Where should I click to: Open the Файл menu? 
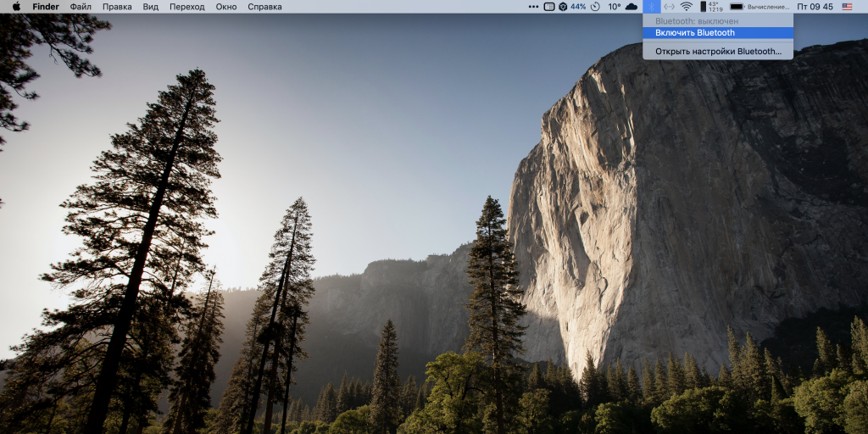[x=81, y=7]
